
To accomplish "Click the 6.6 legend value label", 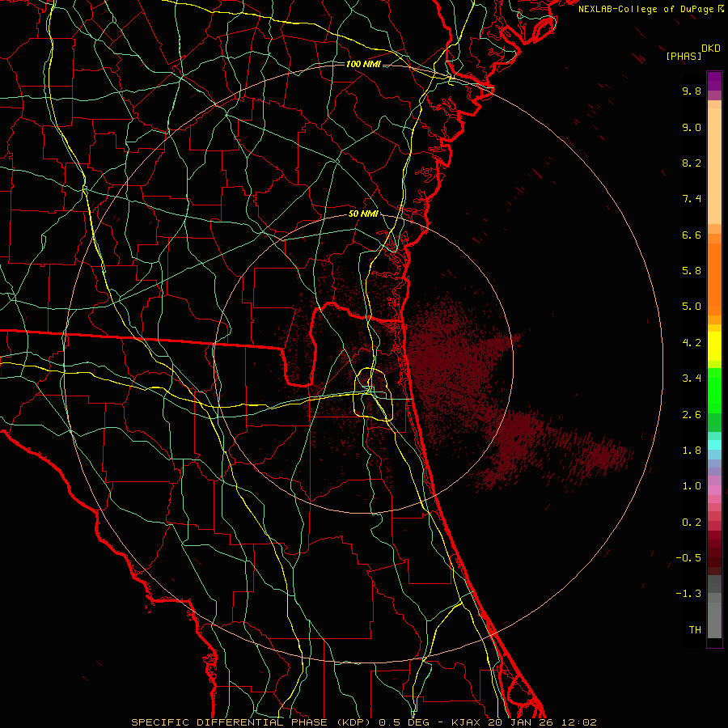I will tap(692, 235).
